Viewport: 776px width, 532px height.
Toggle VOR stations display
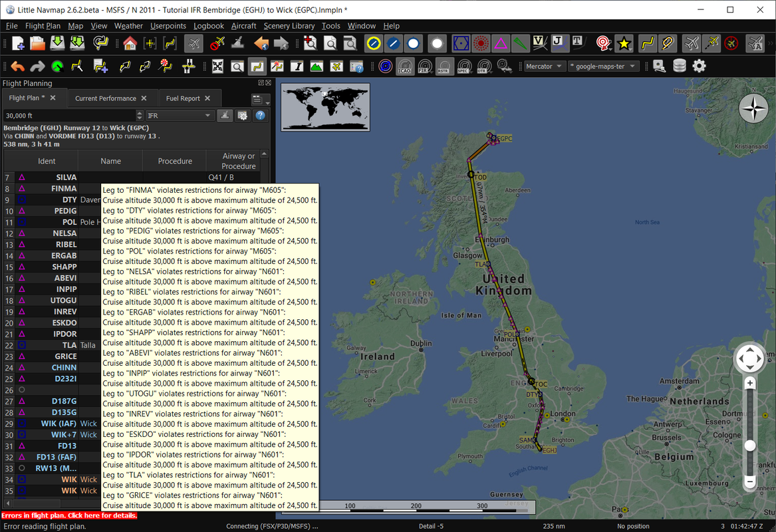(461, 43)
